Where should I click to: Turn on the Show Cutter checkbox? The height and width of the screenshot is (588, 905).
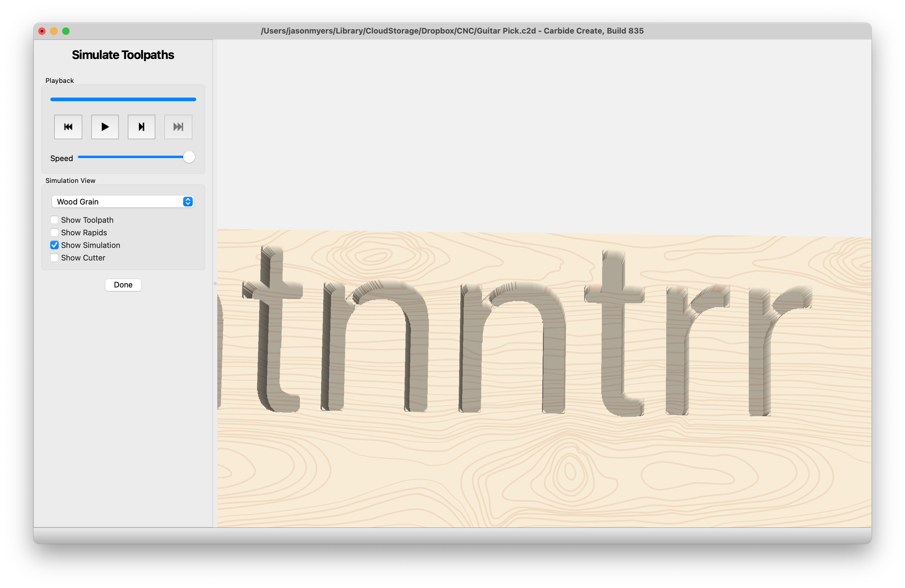click(x=54, y=257)
